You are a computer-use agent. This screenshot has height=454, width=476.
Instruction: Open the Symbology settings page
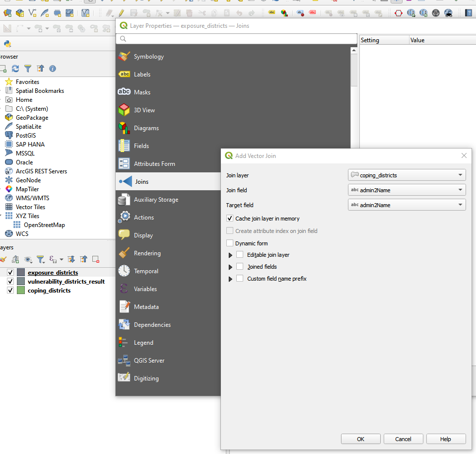(x=148, y=57)
